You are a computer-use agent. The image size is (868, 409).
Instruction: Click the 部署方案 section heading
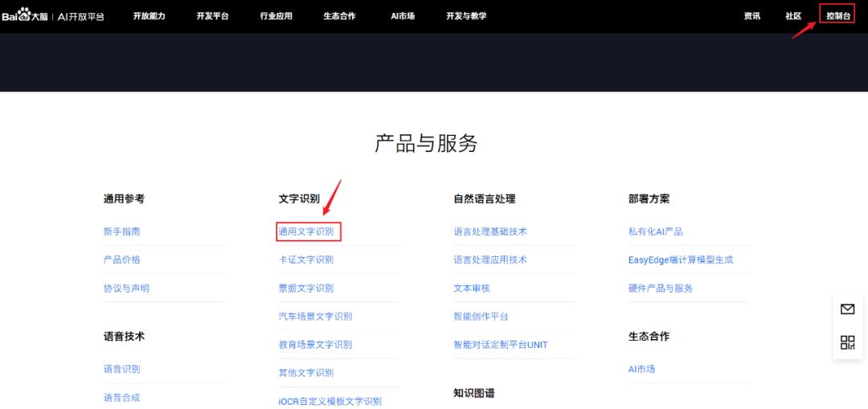click(x=649, y=198)
